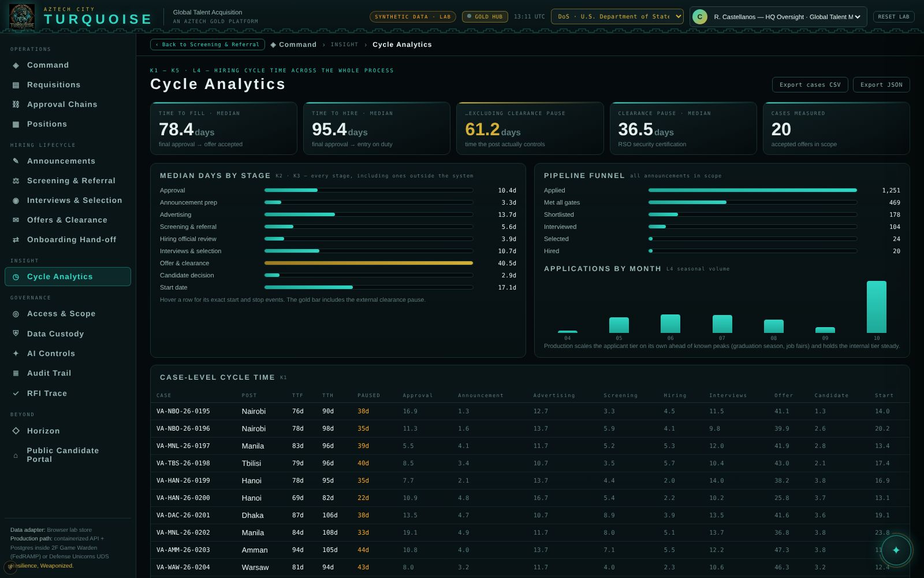The image size is (924, 578).
Task: Open Interviews & Selection page
Action: pos(68,201)
